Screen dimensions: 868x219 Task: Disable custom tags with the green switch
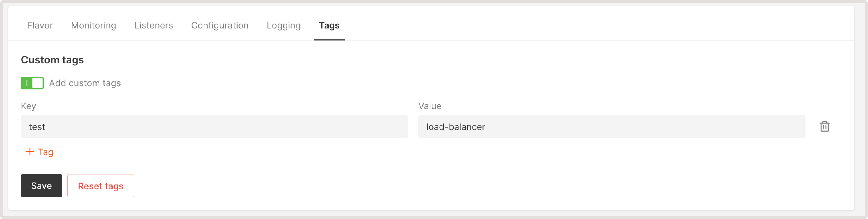click(32, 83)
